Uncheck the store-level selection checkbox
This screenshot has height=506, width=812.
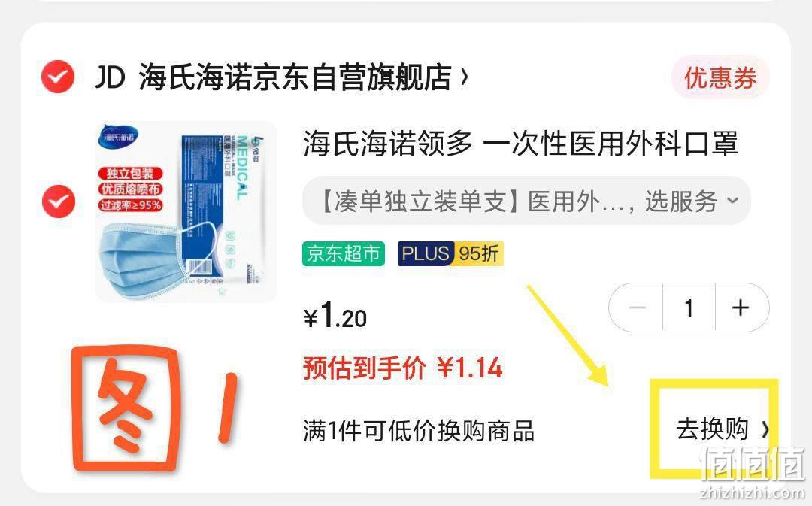pyautogui.click(x=58, y=77)
